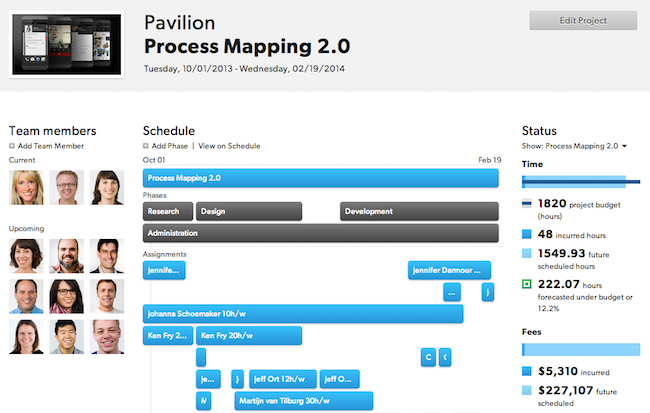This screenshot has height=413, width=650.
Task: Click the project phone mockup thumbnail
Action: pos(65,45)
